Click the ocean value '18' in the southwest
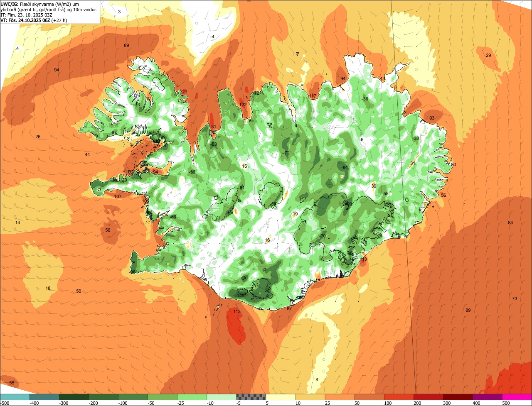532x406 pixels. (x=48, y=288)
